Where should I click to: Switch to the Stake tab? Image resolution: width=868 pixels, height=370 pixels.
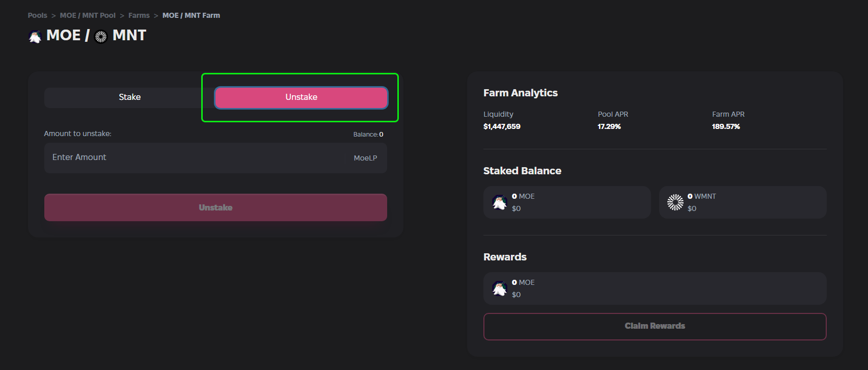[129, 97]
